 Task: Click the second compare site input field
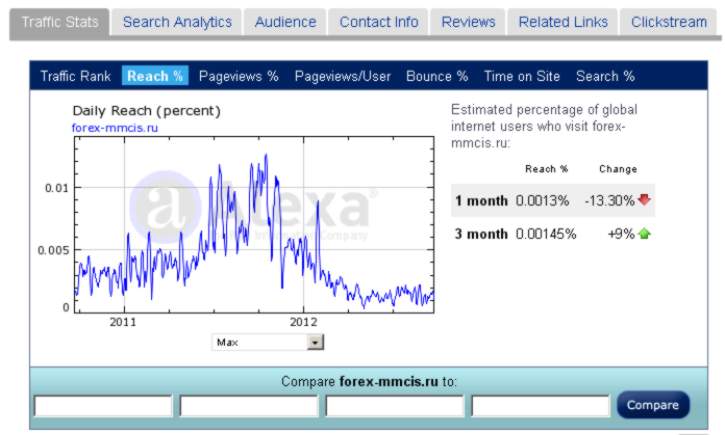(249, 406)
